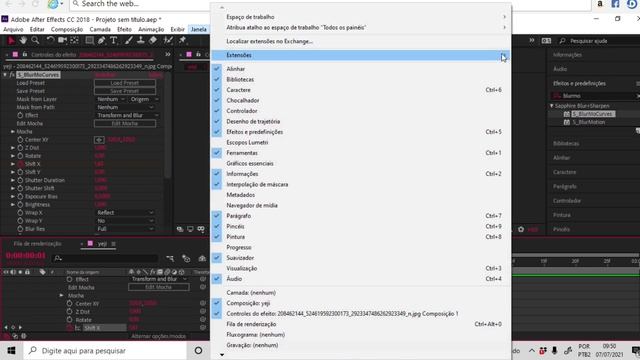Collapse the Sapphire Blur+Sharpen category
The image size is (640, 360).
tap(552, 106)
